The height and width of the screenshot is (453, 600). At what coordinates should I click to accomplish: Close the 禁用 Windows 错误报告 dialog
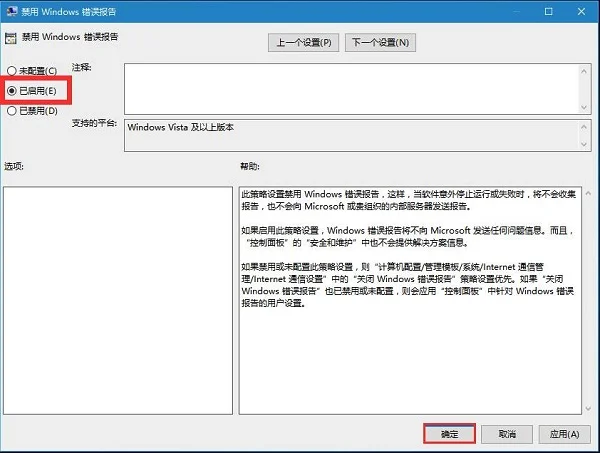pyautogui.click(x=581, y=11)
